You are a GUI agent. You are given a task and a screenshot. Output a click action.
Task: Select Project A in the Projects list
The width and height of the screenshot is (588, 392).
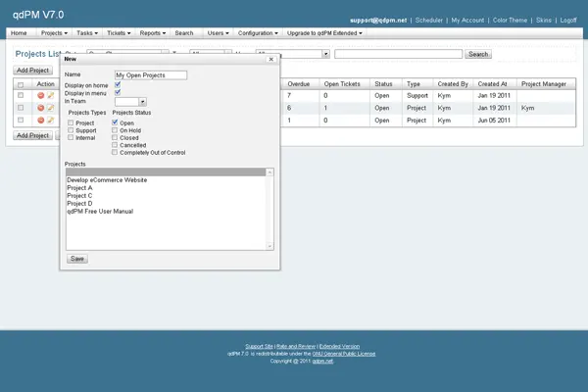tap(79, 188)
